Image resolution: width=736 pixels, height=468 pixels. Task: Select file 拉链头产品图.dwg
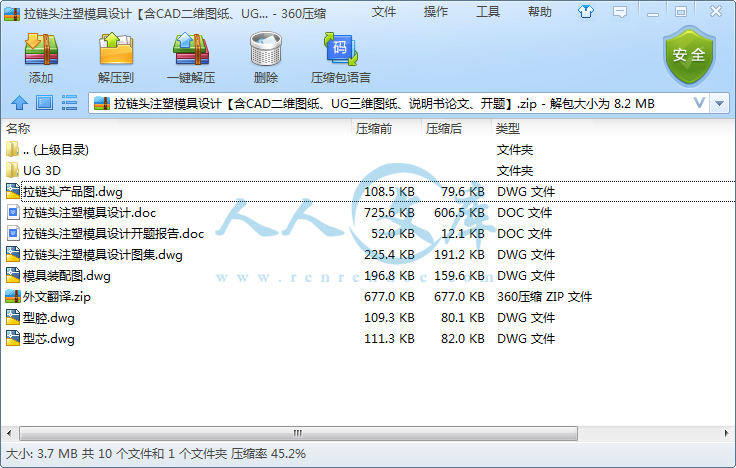point(73,192)
